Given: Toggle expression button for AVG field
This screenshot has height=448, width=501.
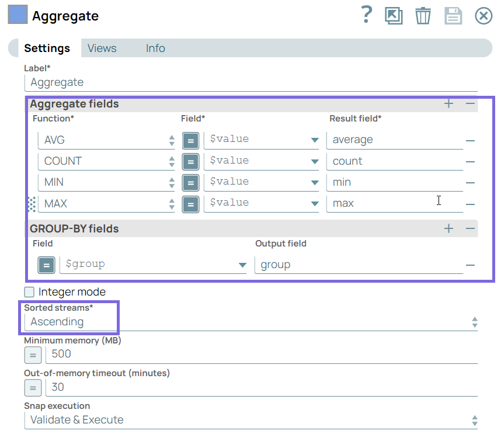Looking at the screenshot, I should tap(190, 140).
